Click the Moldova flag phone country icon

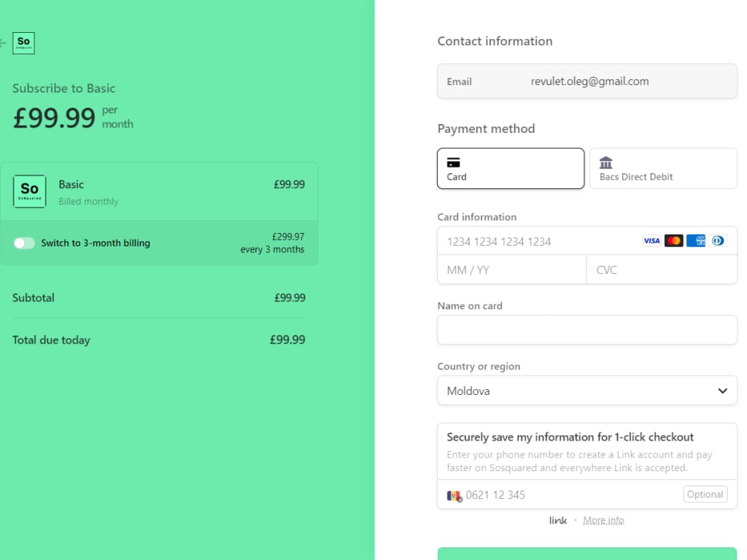coord(454,496)
